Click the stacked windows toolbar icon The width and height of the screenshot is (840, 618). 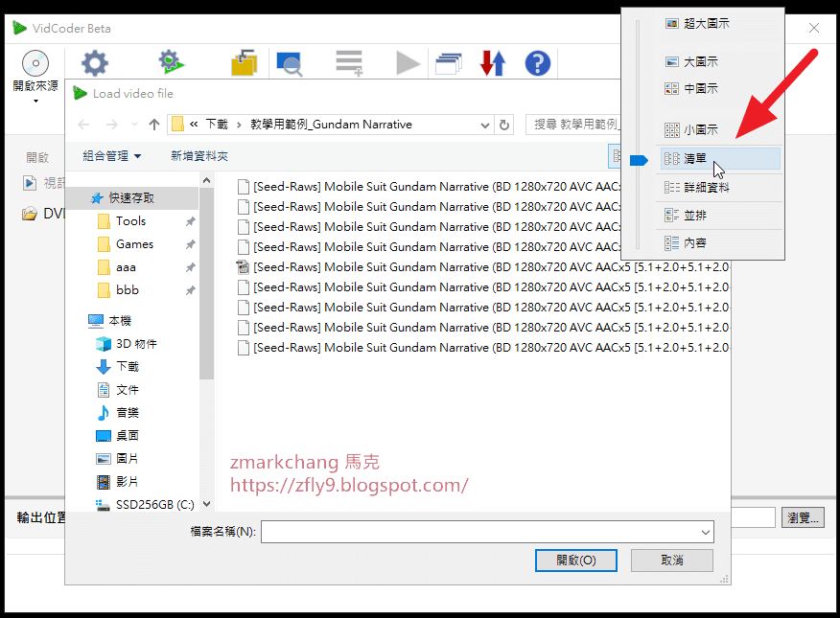coord(449,63)
